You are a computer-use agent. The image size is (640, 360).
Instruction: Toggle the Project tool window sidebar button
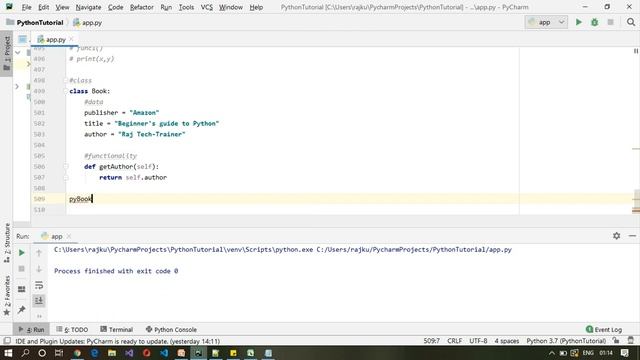(7, 53)
